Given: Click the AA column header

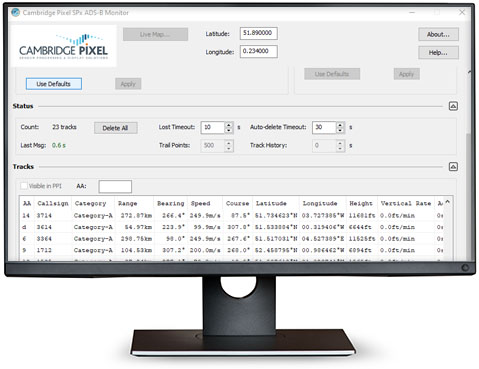Looking at the screenshot, I should pyautogui.click(x=27, y=203).
